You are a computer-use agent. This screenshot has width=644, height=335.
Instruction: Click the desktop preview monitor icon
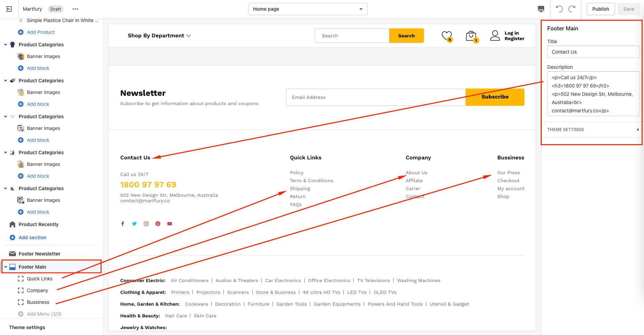[541, 9]
